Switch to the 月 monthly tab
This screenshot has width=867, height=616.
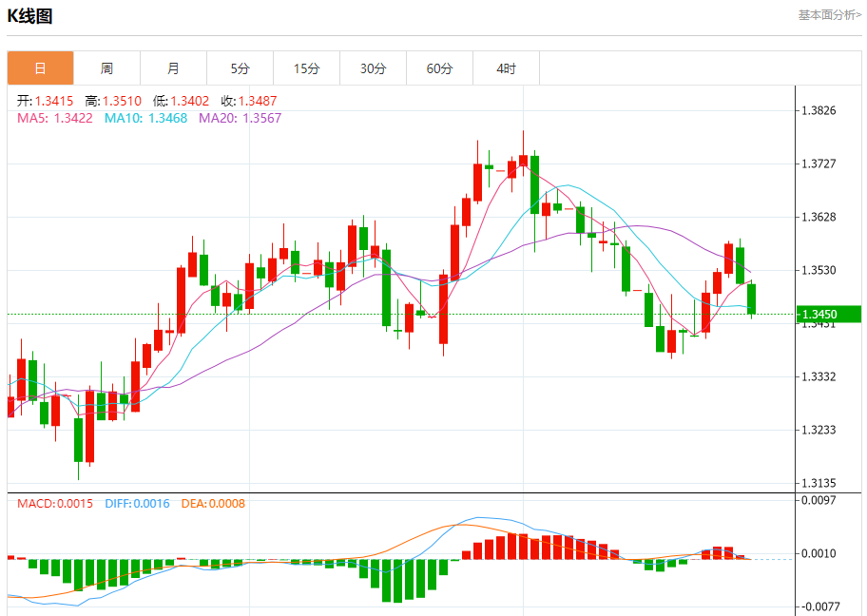point(174,68)
